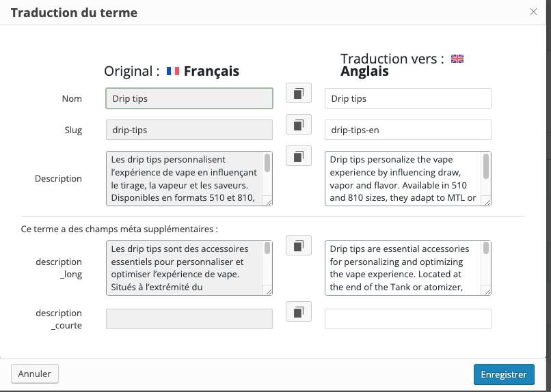Copy description_long original to translation
This screenshot has height=392, width=551.
pos(298,245)
